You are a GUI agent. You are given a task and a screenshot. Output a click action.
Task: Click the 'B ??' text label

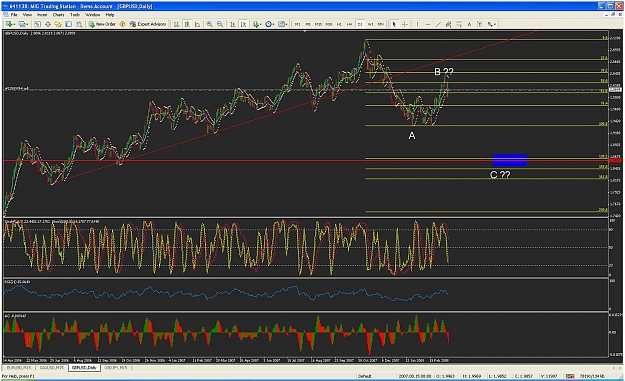(444, 72)
